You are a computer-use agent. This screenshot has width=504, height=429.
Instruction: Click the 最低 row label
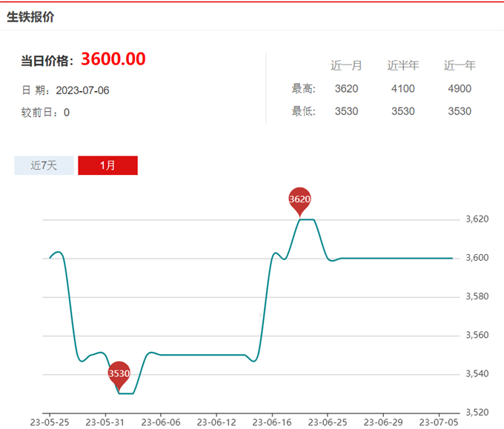[x=304, y=111]
